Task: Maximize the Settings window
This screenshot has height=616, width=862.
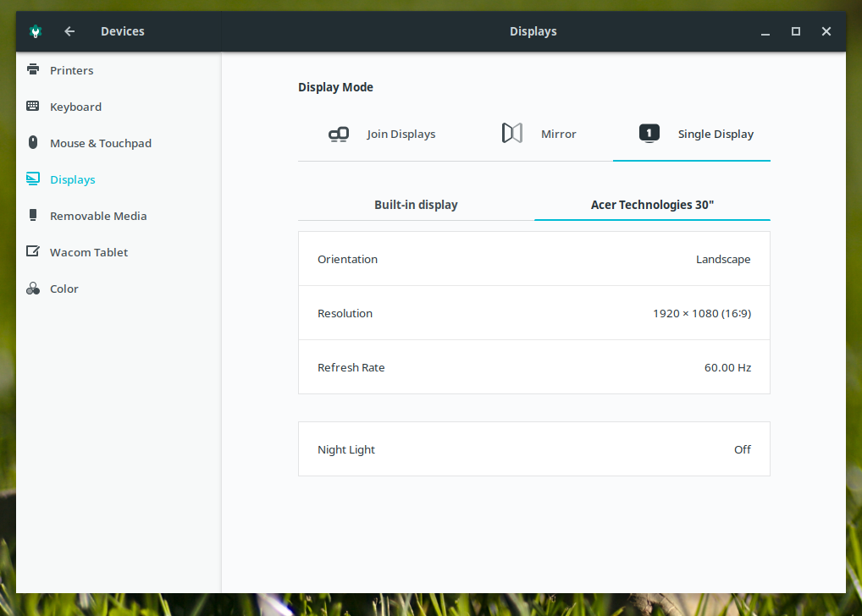Action: click(795, 31)
